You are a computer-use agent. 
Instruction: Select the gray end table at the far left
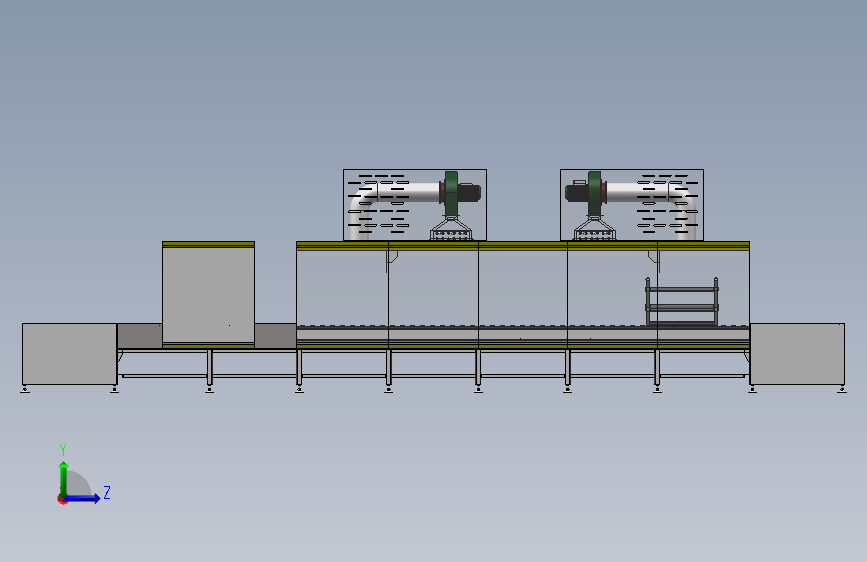[70, 354]
